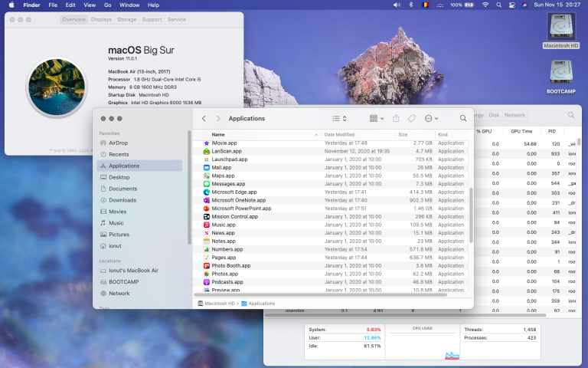This screenshot has height=368, width=588.
Task: Open the Go menu
Action: point(108,5)
